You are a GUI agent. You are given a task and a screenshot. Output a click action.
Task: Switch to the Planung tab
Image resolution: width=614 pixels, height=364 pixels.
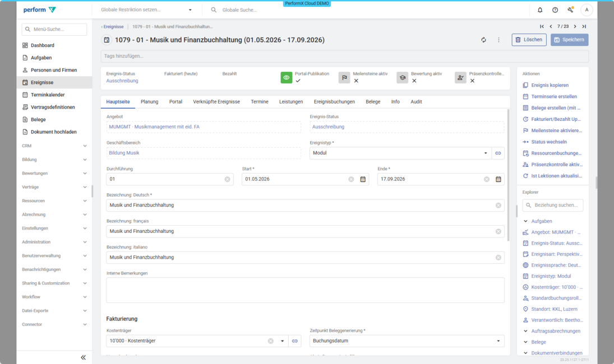point(149,102)
